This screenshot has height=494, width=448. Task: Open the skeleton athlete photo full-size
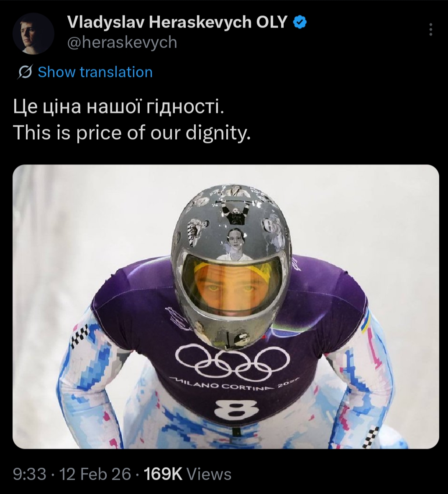point(225,307)
